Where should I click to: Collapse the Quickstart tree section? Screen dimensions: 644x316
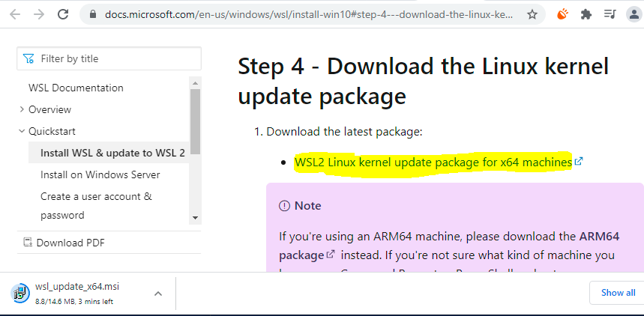coord(22,131)
